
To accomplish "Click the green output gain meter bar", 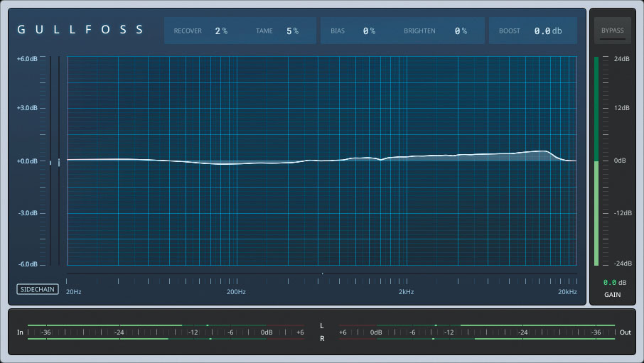I will pos(596,161).
